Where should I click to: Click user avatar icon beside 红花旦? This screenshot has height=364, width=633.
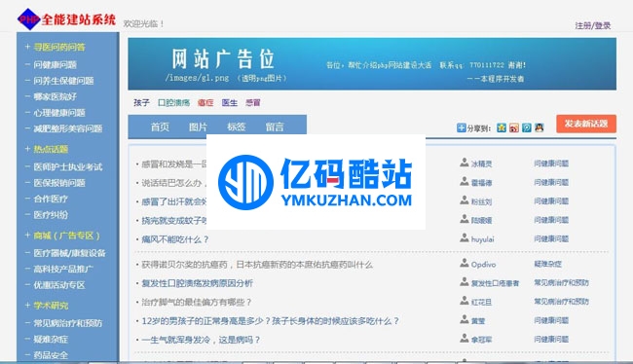465,301
